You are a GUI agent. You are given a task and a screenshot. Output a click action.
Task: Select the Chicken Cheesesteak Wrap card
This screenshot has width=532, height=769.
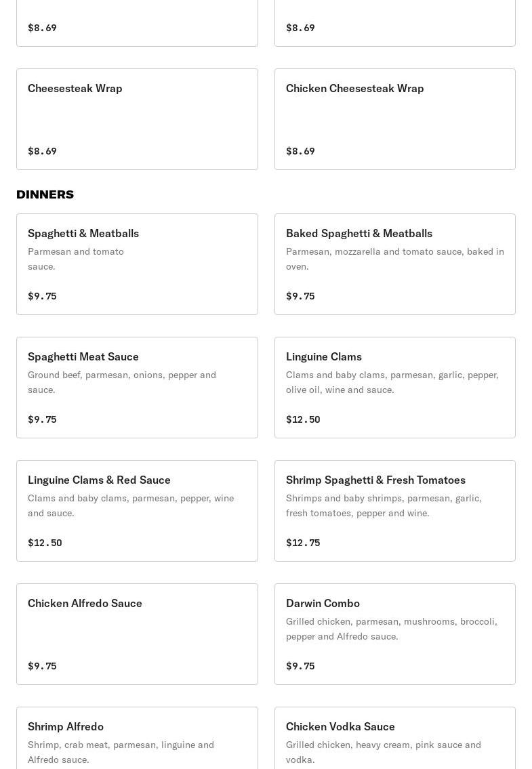[394, 119]
